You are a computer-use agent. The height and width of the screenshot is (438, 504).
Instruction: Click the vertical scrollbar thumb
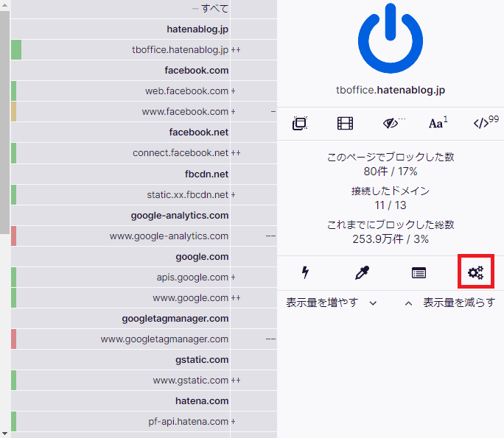click(x=5, y=122)
